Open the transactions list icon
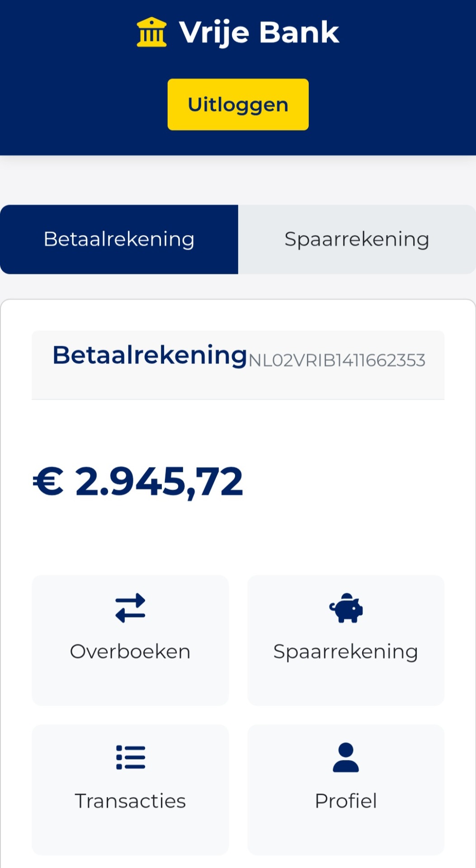476x868 pixels. (130, 757)
